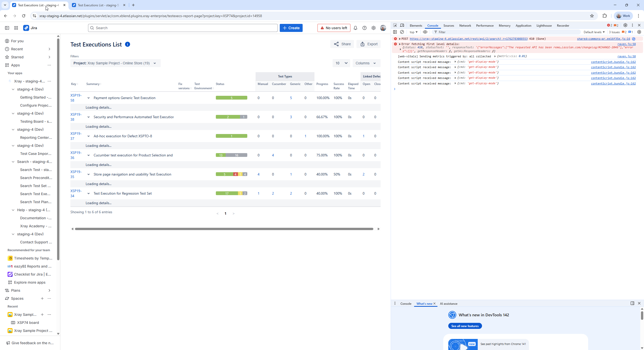This screenshot has height=350, width=644.
Task: Expand the Default levels dropdown in console
Action: coord(594,32)
